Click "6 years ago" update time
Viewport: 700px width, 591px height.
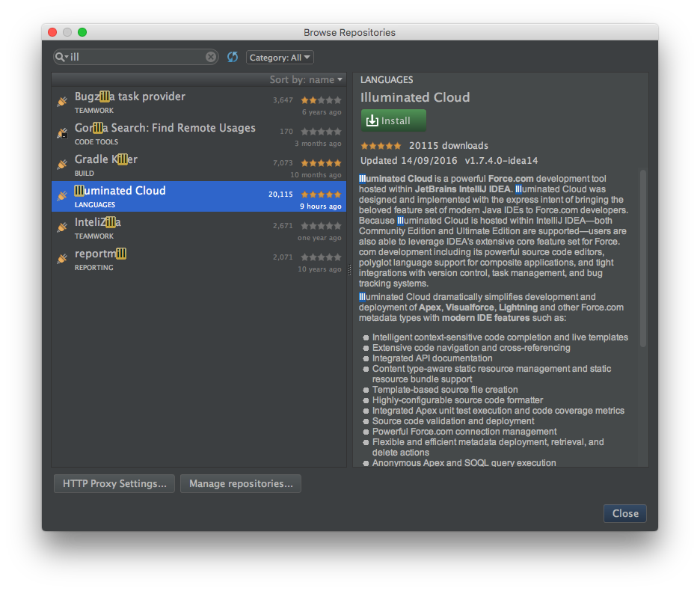(322, 112)
